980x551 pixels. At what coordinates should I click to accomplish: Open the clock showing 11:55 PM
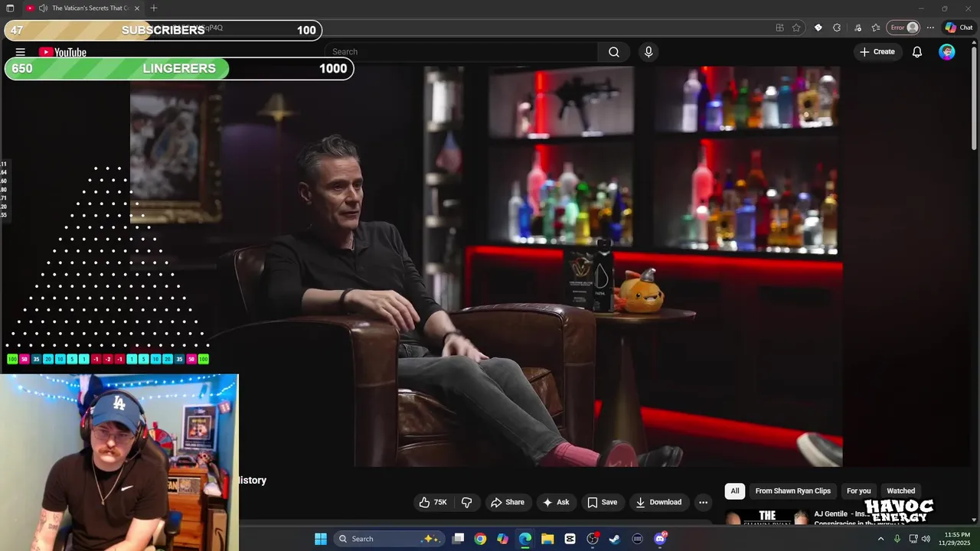tap(957, 539)
